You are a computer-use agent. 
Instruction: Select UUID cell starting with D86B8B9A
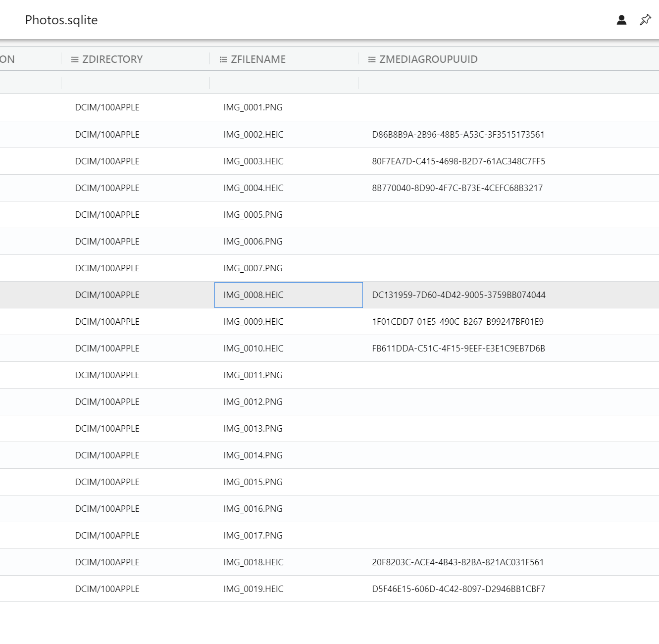458,135
